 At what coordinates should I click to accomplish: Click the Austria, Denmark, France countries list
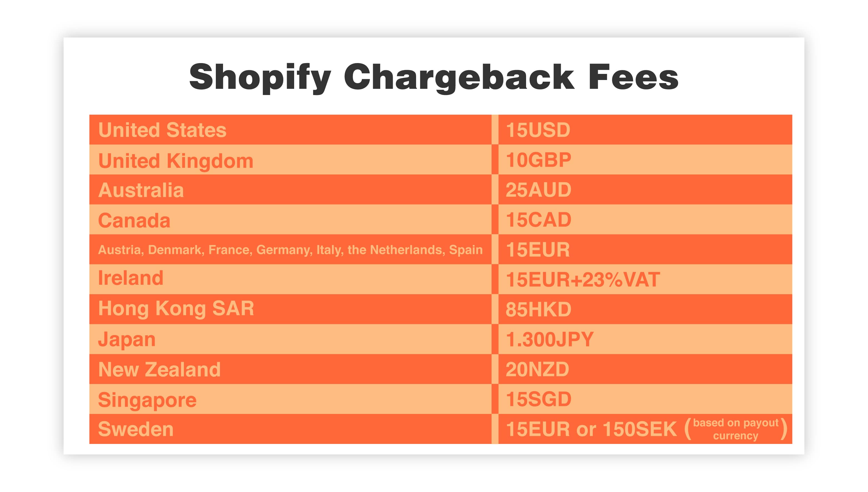290,250
